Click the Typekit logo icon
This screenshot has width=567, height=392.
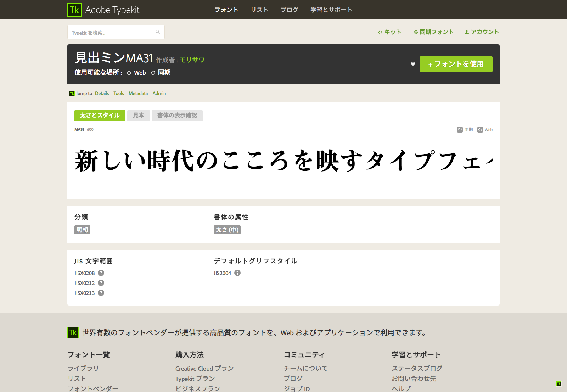click(x=74, y=10)
